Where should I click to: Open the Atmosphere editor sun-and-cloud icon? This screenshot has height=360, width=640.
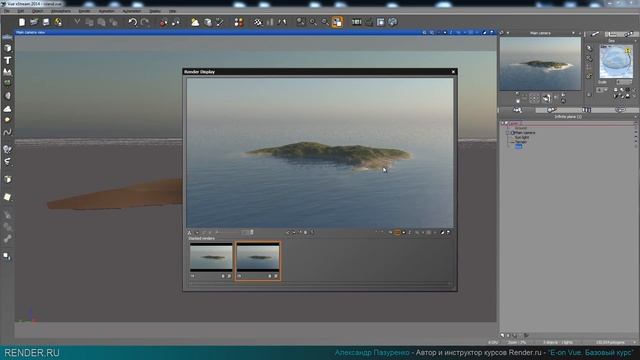pyautogui.click(x=195, y=22)
